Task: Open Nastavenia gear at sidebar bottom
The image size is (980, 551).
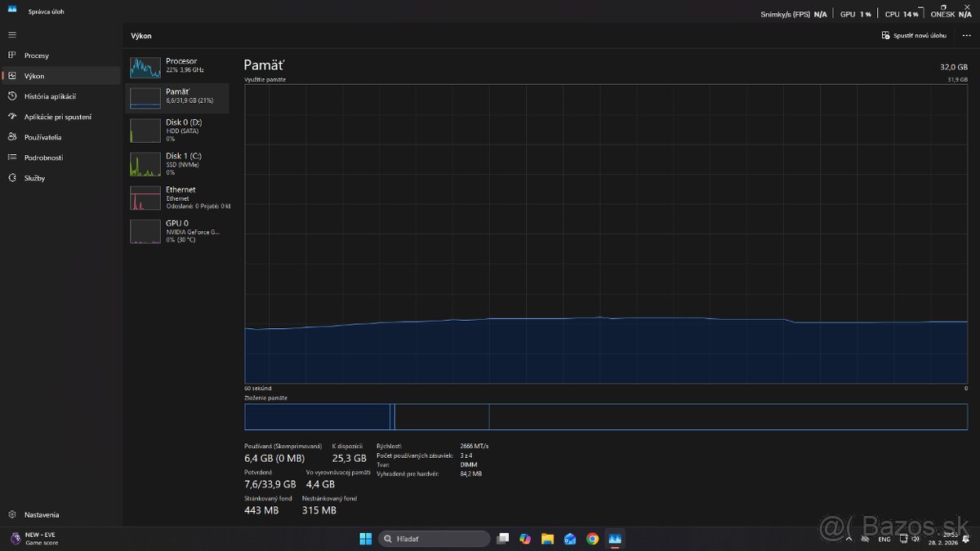Action: tap(12, 515)
